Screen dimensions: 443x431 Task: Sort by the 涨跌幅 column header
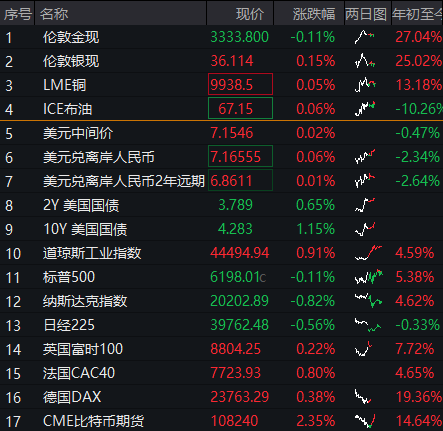pyautogui.click(x=314, y=14)
